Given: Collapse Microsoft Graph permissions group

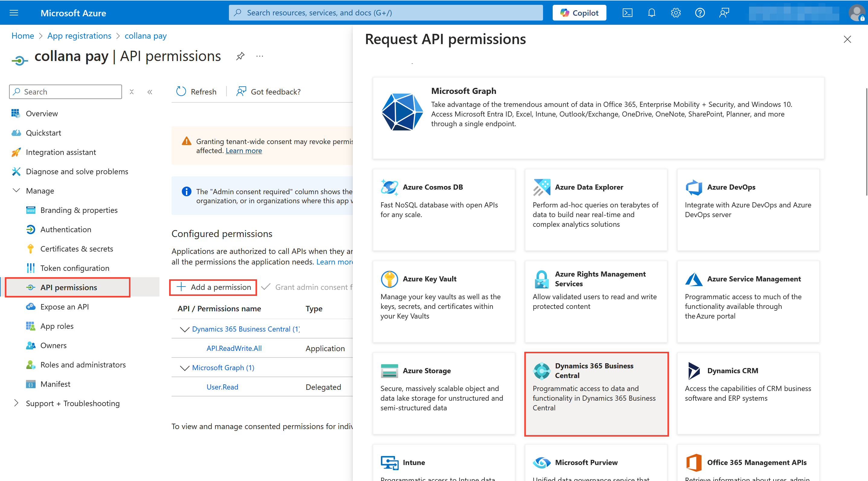Looking at the screenshot, I should coord(184,368).
